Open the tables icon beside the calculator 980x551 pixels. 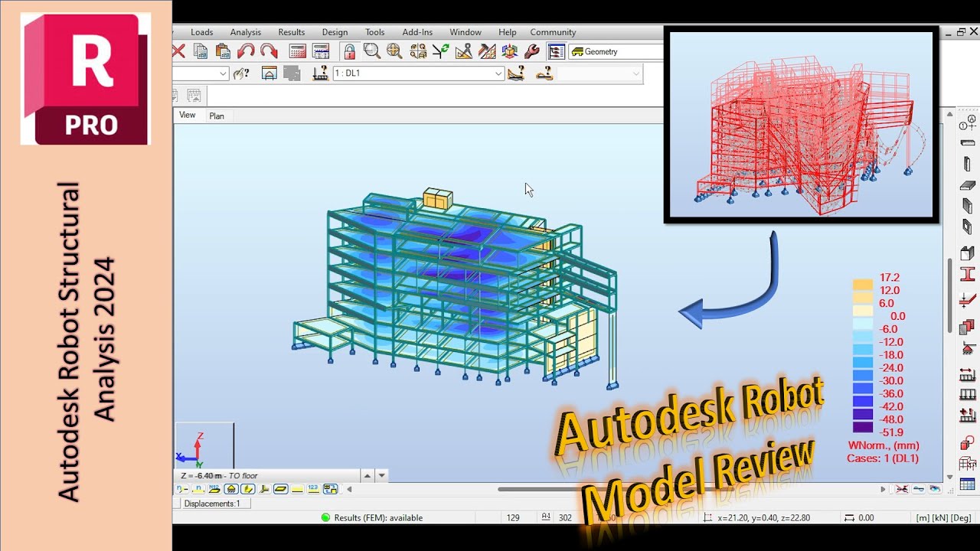pos(321,51)
